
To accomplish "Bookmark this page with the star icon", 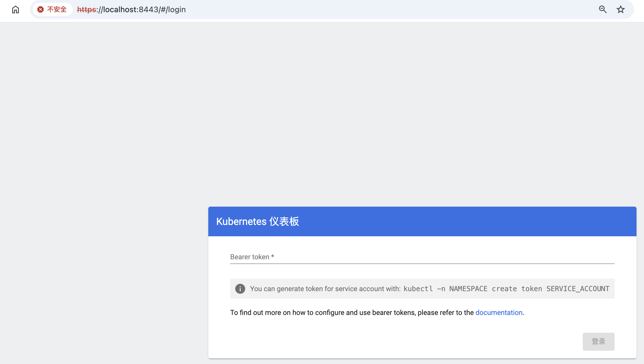I will coord(620,9).
